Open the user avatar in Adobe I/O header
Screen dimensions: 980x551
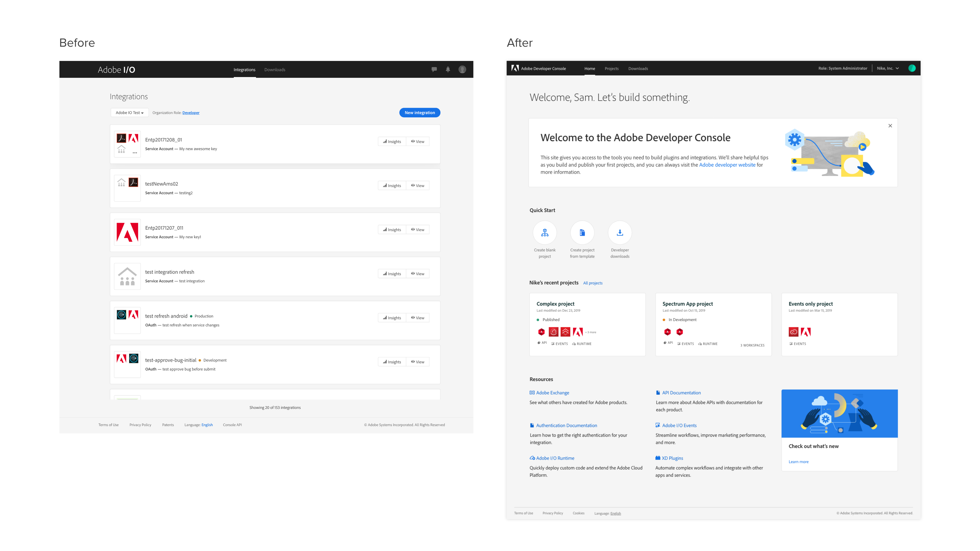(x=462, y=69)
